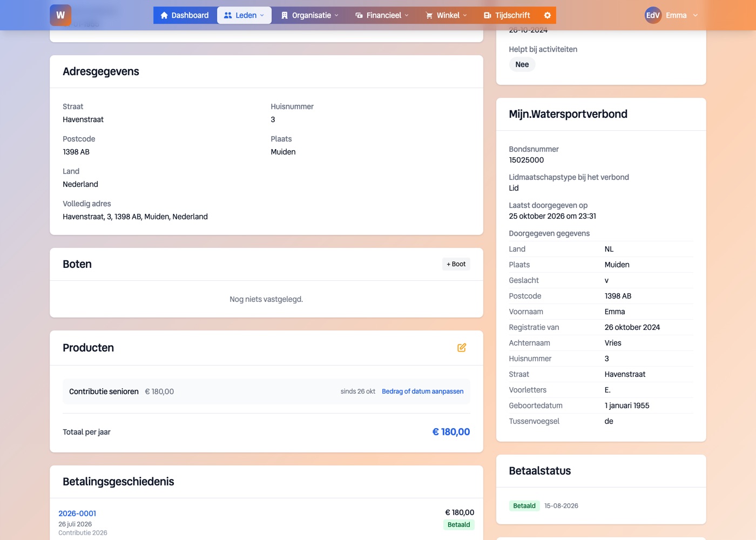Screen dimensions: 756x540
Task: Click the money icon beside Financieel
Action: click(359, 15)
